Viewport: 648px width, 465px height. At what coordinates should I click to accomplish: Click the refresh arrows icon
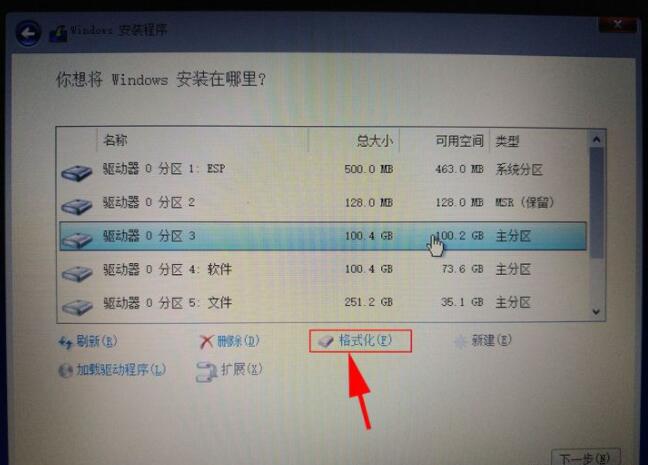click(x=66, y=342)
